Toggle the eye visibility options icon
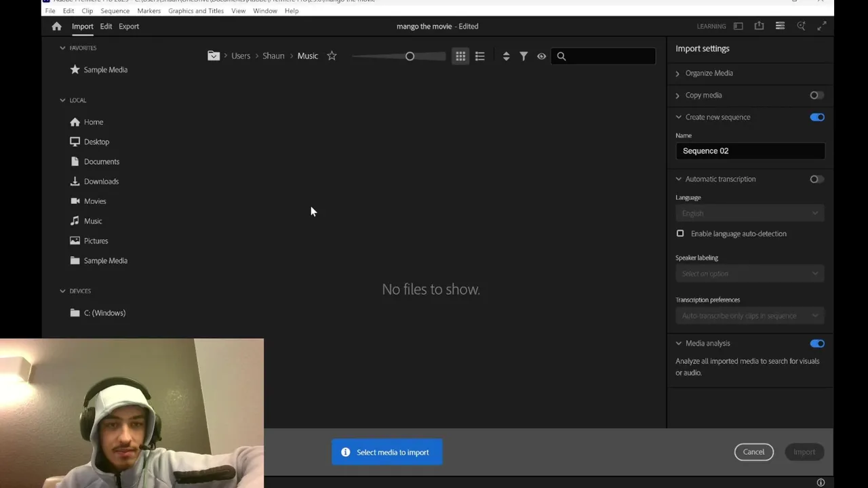The width and height of the screenshot is (868, 488). [x=541, y=56]
